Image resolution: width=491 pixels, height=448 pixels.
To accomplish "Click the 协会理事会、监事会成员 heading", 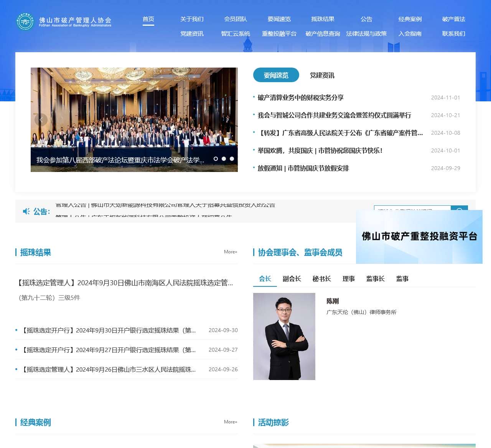I will click(300, 252).
